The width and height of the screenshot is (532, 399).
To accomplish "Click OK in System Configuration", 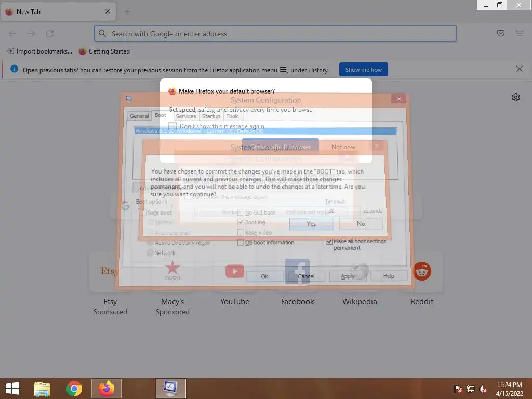I will (x=264, y=276).
